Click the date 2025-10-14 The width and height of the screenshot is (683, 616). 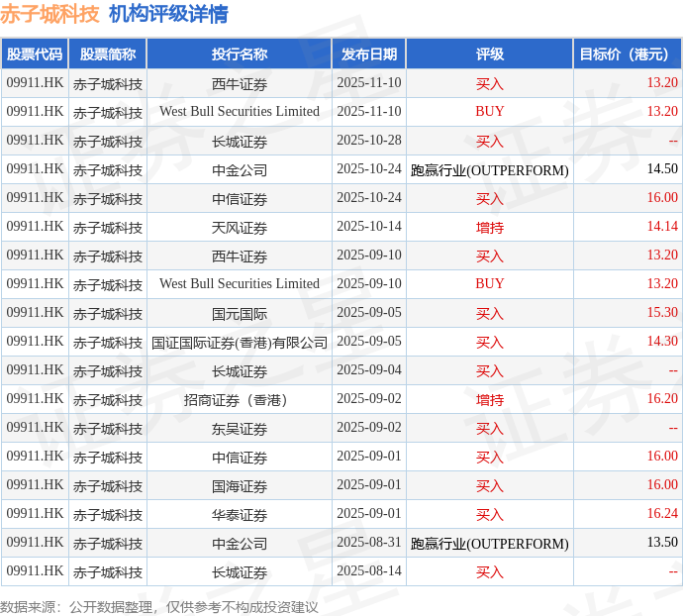point(369,227)
